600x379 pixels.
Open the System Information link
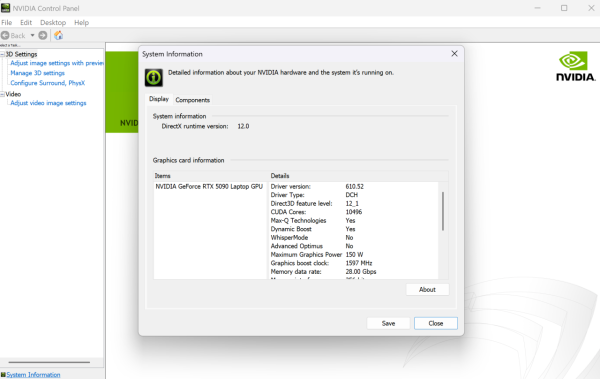[33, 375]
